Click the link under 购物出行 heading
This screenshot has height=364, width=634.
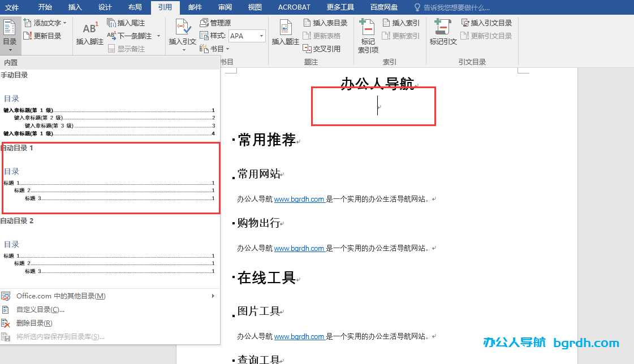[299, 249]
